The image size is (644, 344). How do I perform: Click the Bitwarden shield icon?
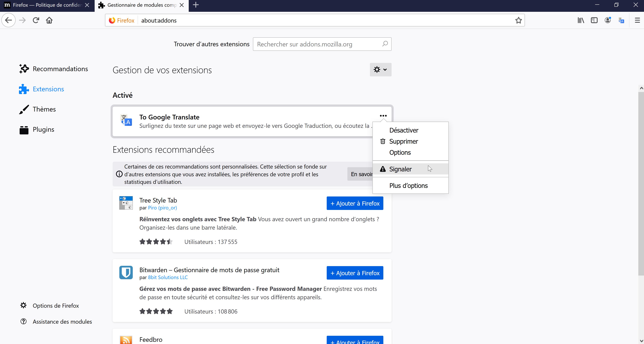(126, 272)
